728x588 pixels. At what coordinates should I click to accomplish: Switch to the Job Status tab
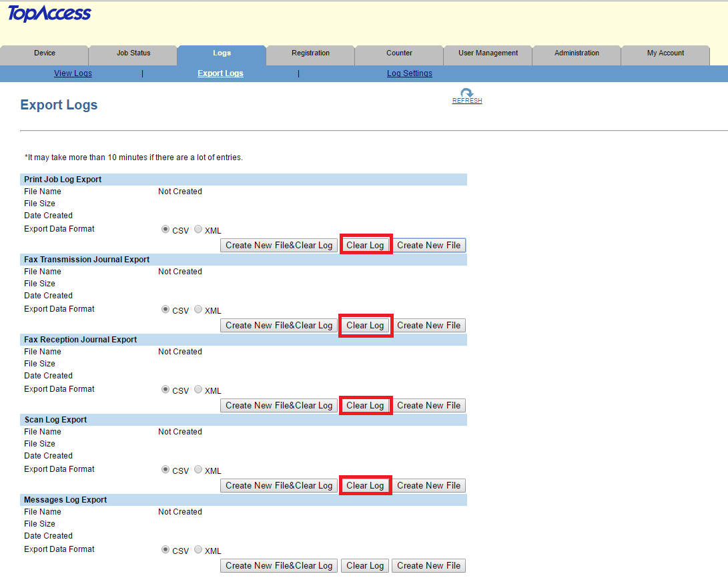pyautogui.click(x=133, y=53)
